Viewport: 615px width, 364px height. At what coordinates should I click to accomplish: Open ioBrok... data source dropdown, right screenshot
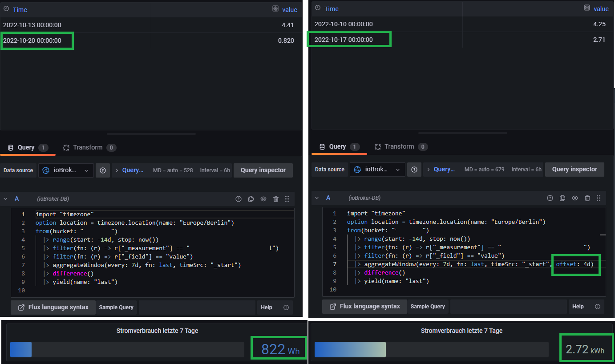(378, 170)
